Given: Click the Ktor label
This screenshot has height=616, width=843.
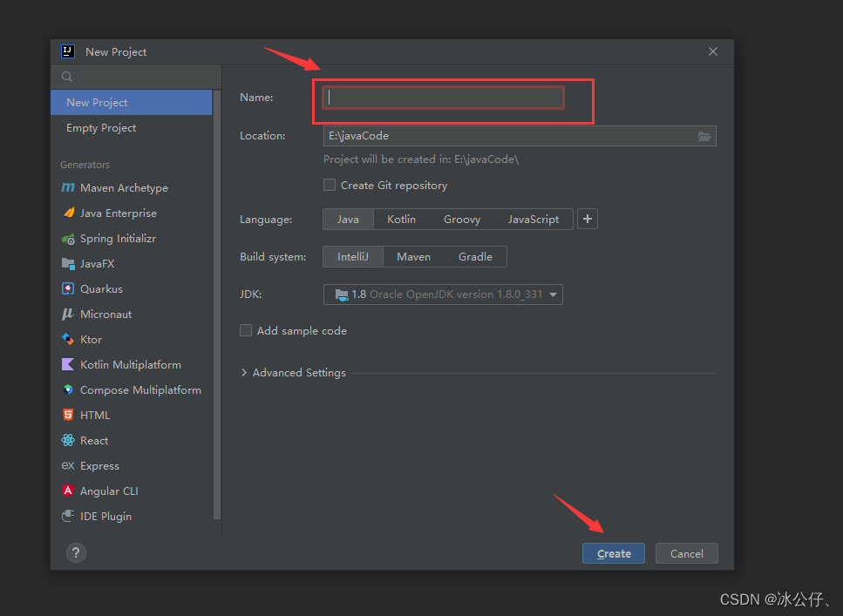Looking at the screenshot, I should point(91,340).
